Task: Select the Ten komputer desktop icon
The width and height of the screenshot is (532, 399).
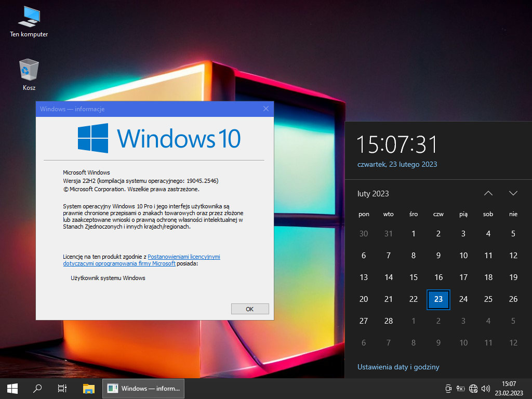Action: point(29,22)
